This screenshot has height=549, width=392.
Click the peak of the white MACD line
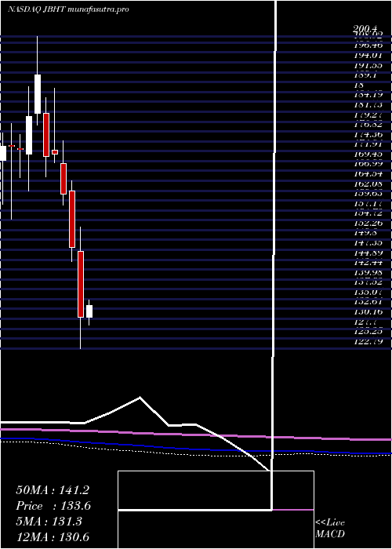[140, 398]
